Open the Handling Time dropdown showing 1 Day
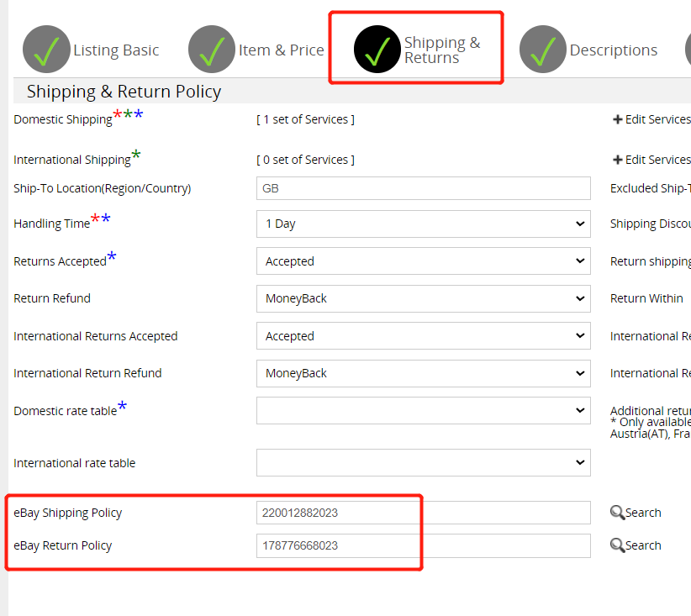 click(x=424, y=224)
